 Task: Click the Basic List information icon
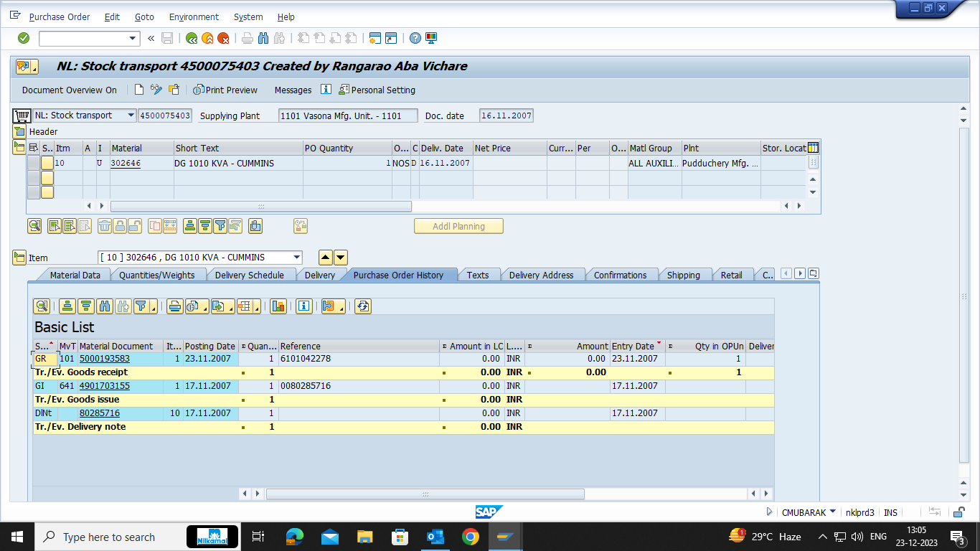[304, 306]
